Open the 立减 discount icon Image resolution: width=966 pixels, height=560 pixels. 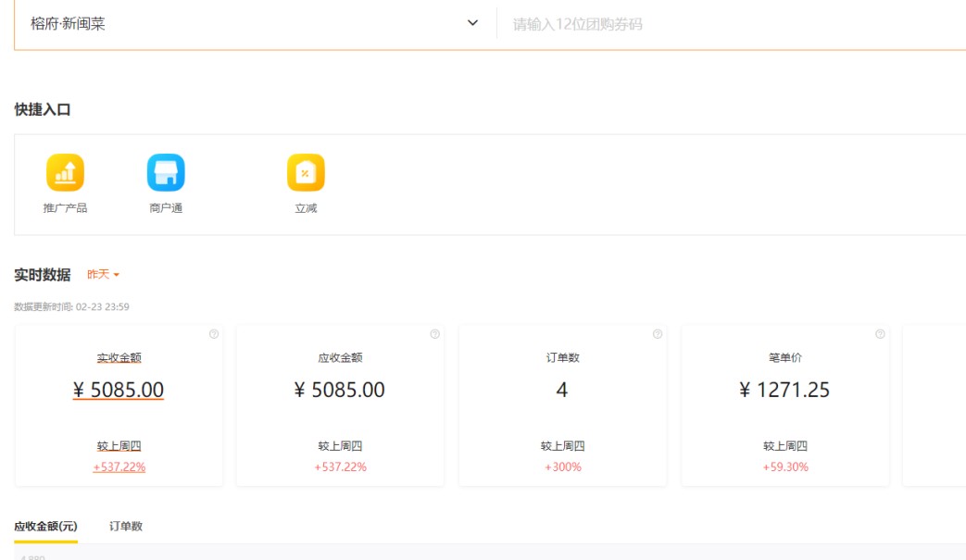pos(306,173)
